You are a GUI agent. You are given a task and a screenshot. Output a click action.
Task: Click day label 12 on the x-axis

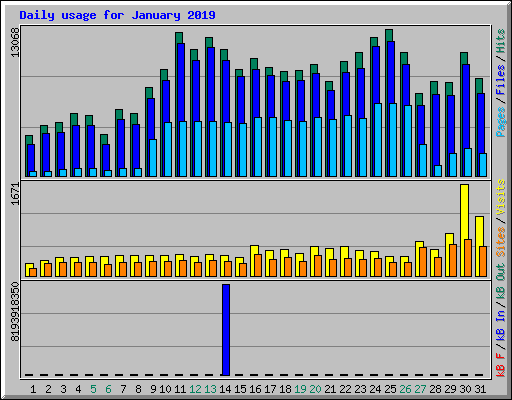click(195, 389)
